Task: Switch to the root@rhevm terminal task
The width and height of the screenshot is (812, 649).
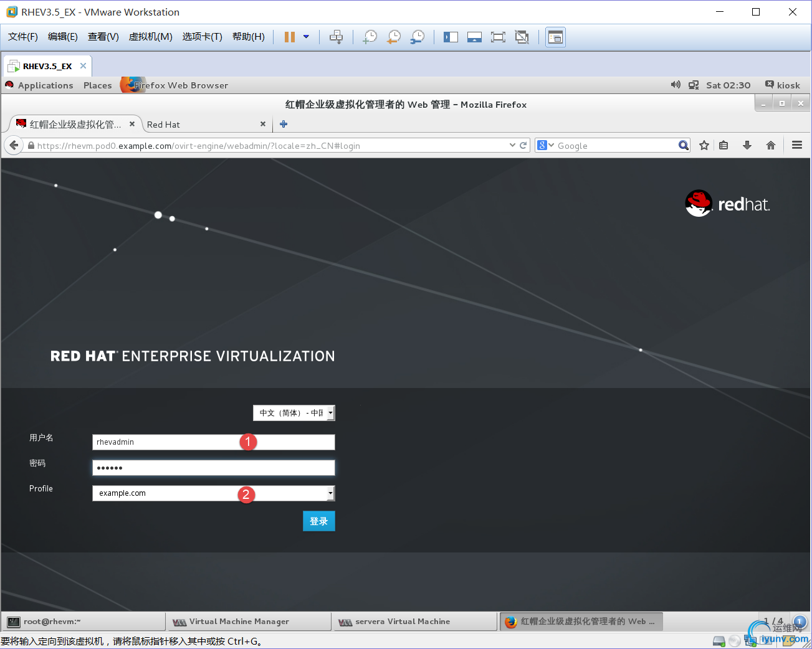Action: [85, 622]
